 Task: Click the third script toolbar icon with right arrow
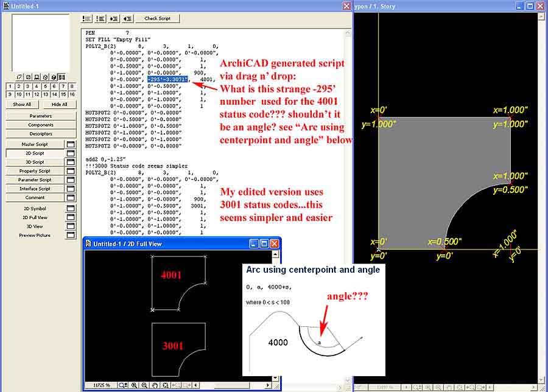[x=114, y=18]
